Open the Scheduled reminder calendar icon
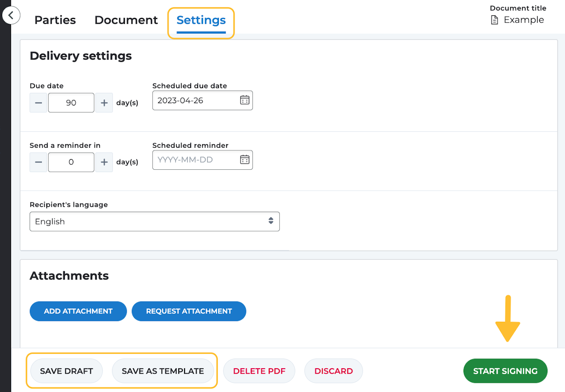Viewport: 565px width, 392px height. (x=245, y=160)
